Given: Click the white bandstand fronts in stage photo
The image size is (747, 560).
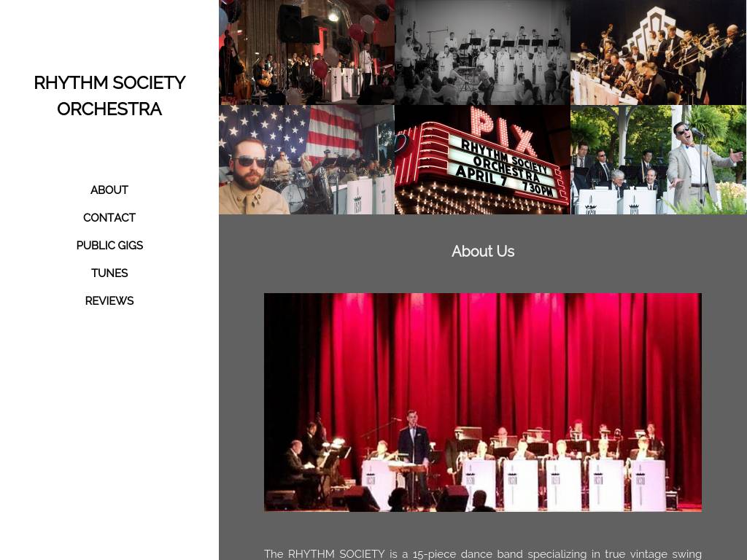Looking at the screenshot, I should pos(514,485).
